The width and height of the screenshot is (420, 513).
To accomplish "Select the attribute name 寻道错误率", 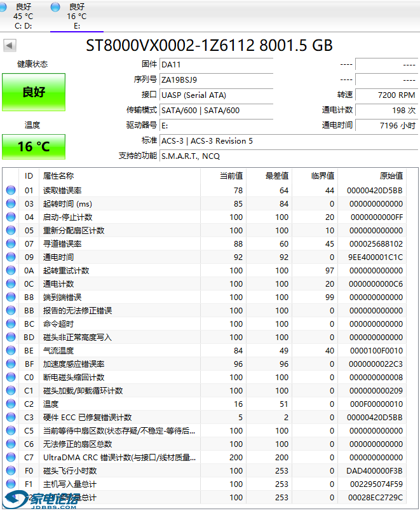I will (62, 243).
